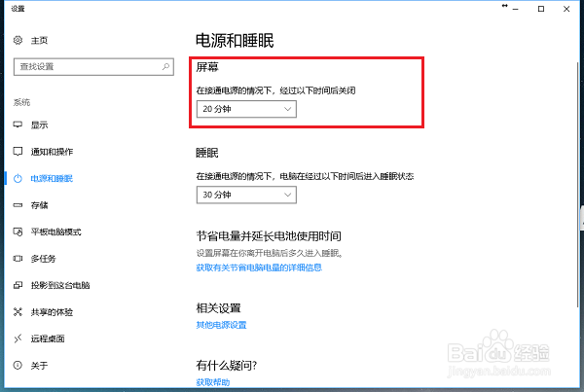Screen dimensions: 584x392
Task: Click the 相关设置 heading
Action: 219,308
